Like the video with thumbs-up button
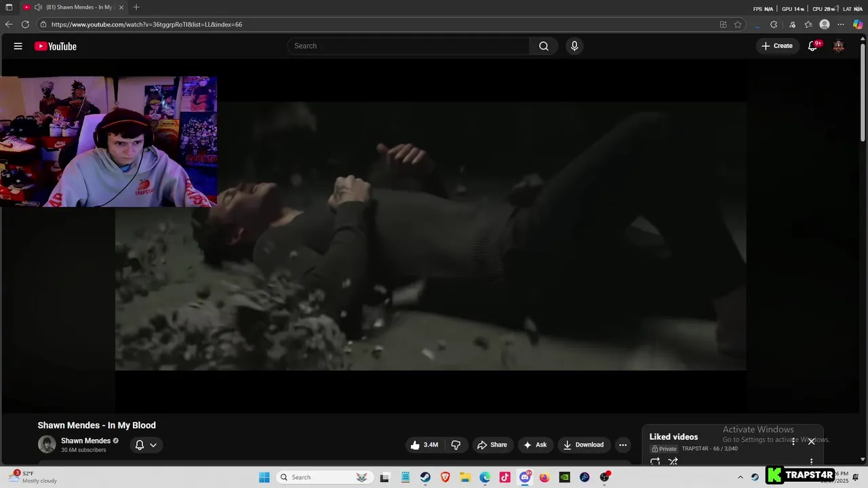The image size is (868, 488). (x=424, y=445)
